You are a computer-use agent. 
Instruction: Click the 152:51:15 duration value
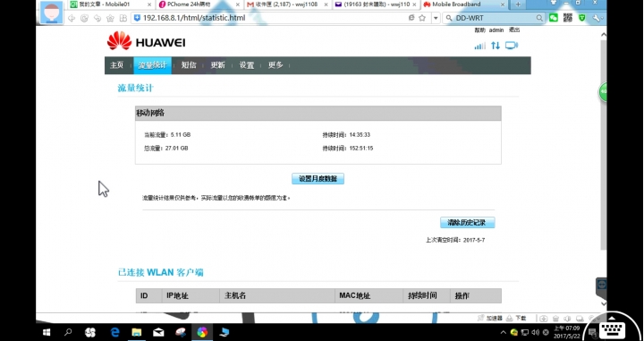click(x=361, y=149)
